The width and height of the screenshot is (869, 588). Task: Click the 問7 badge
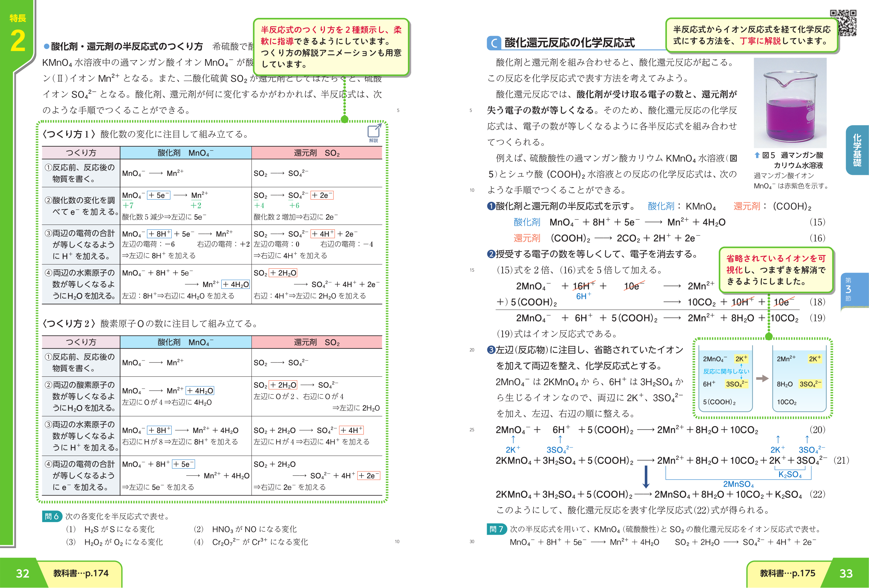click(x=496, y=529)
